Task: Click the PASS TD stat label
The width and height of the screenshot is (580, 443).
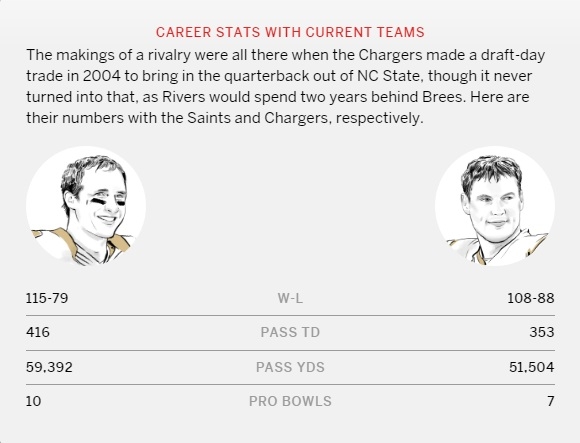Action: pos(290,332)
